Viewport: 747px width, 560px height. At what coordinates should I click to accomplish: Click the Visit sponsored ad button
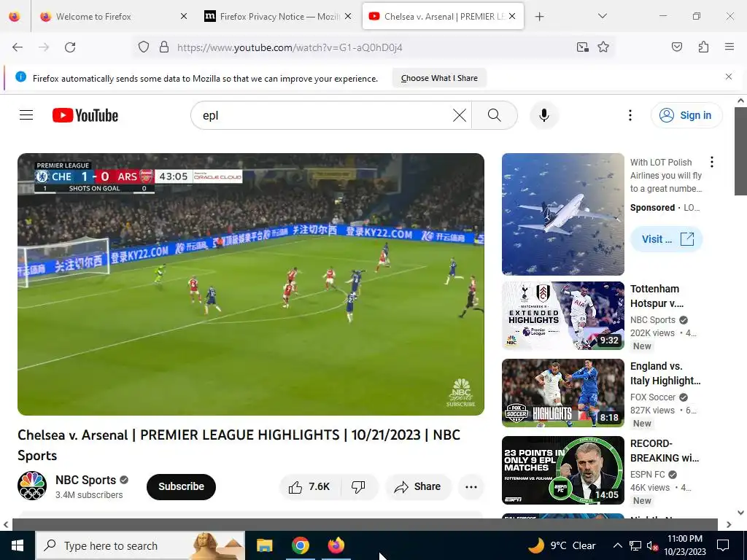(666, 239)
